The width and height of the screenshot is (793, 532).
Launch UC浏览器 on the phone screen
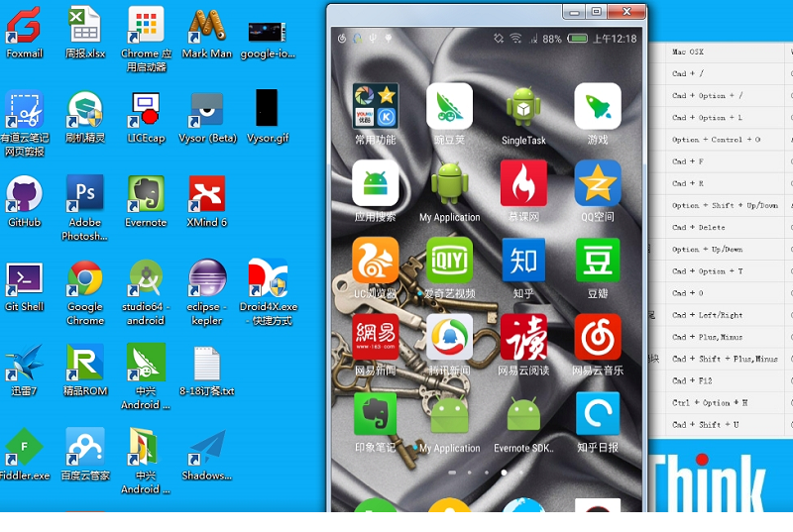tap(376, 260)
